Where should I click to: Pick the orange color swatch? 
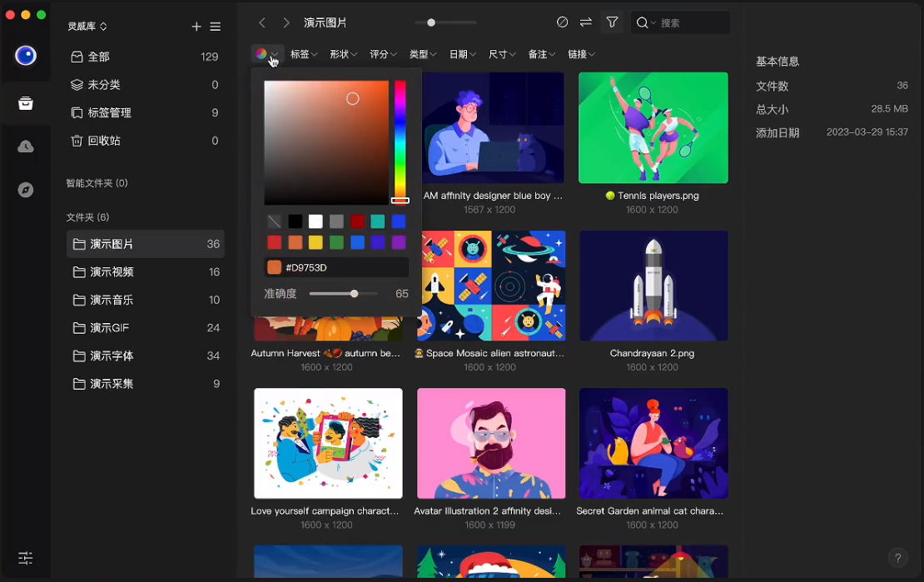pos(295,242)
